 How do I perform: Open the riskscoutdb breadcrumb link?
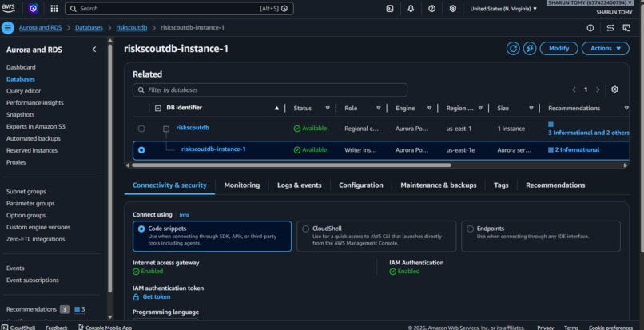[131, 27]
